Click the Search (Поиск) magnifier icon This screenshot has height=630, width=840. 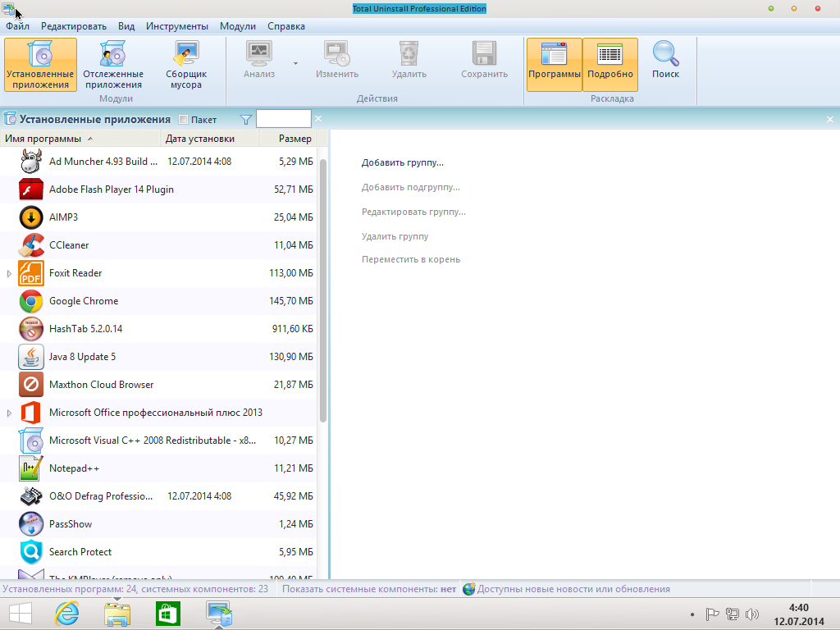click(x=665, y=56)
